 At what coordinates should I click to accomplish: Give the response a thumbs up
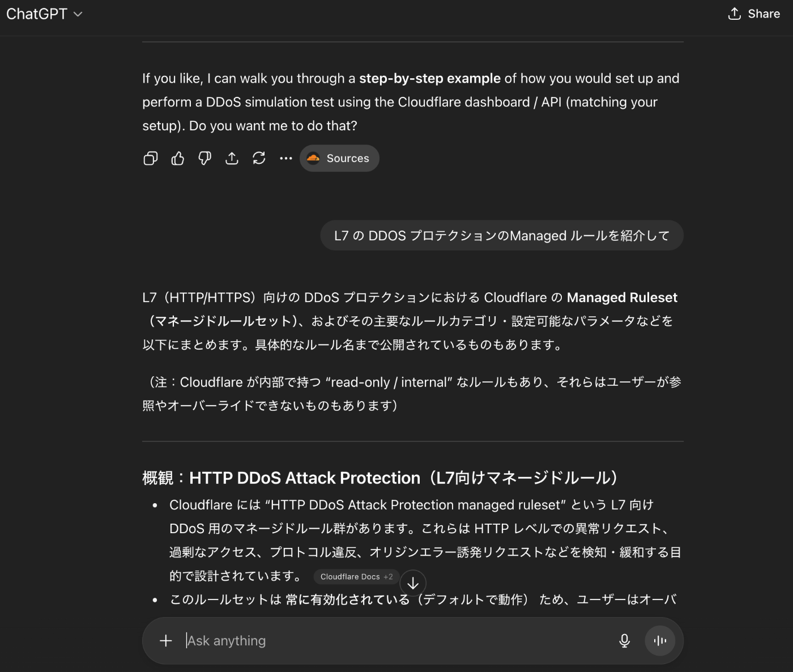tap(178, 158)
